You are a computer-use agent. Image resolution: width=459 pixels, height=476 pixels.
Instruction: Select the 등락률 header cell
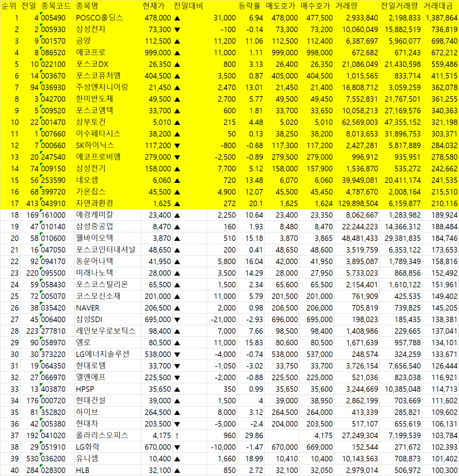249,6
